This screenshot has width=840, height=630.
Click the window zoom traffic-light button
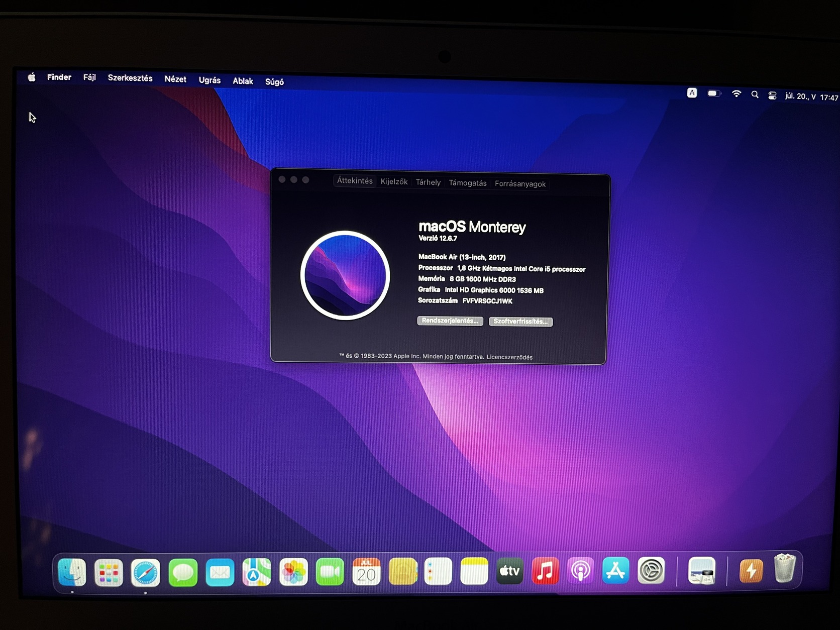click(305, 180)
